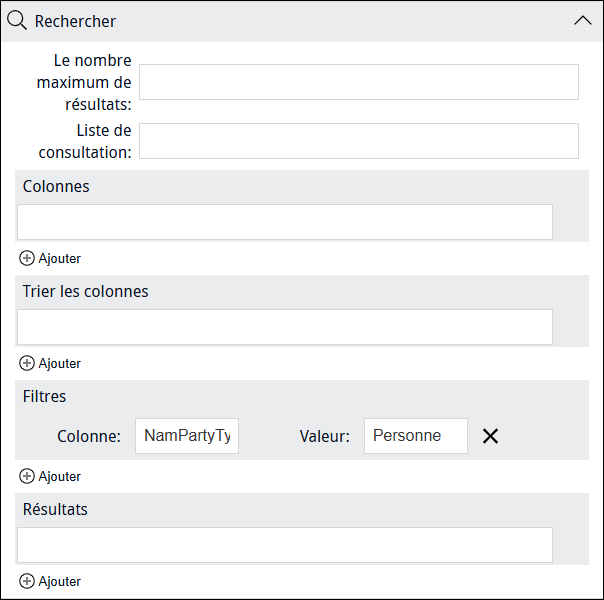
Task: Add a new filter with Ajouter below Filtres
Action: pyautogui.click(x=50, y=476)
